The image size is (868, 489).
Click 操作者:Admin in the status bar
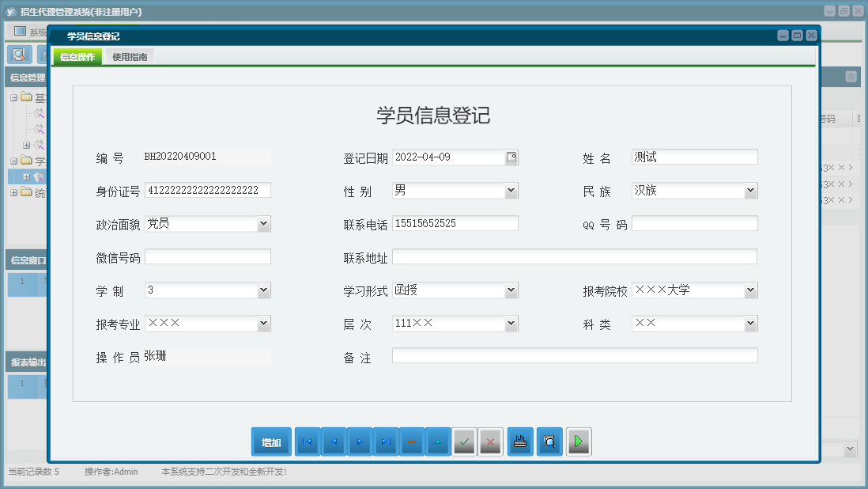tap(111, 472)
